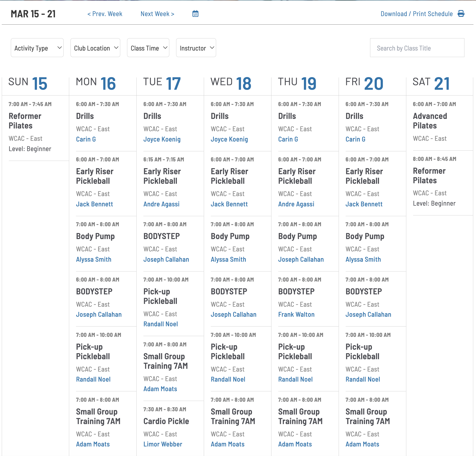Open the Club Location filter

pos(95,48)
